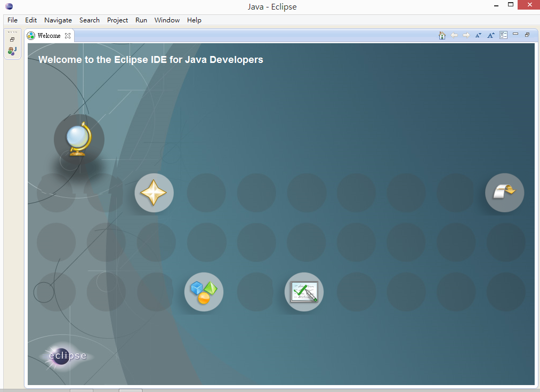This screenshot has height=392, width=540.
Task: Open the File menu
Action: click(12, 20)
